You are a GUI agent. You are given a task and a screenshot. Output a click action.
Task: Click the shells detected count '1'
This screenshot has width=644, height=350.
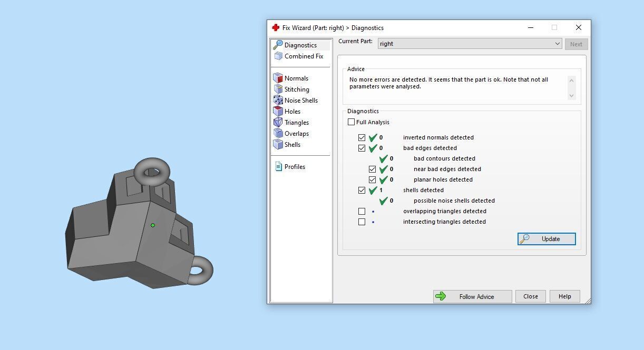pos(381,191)
